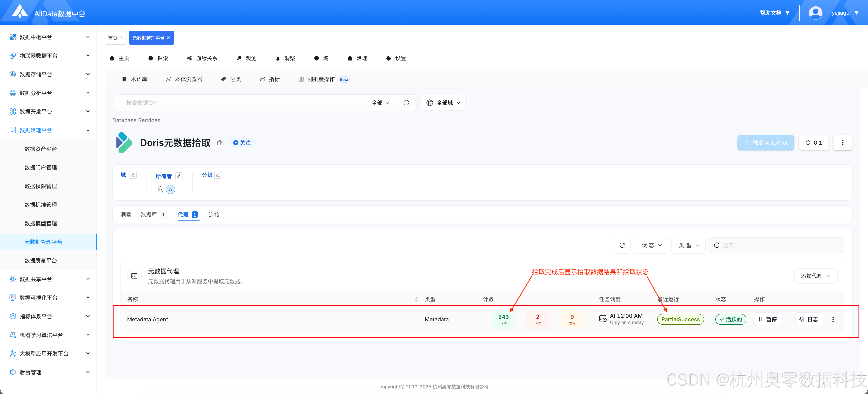The width and height of the screenshot is (868, 394).
Task: Refresh the agent list
Action: [622, 245]
